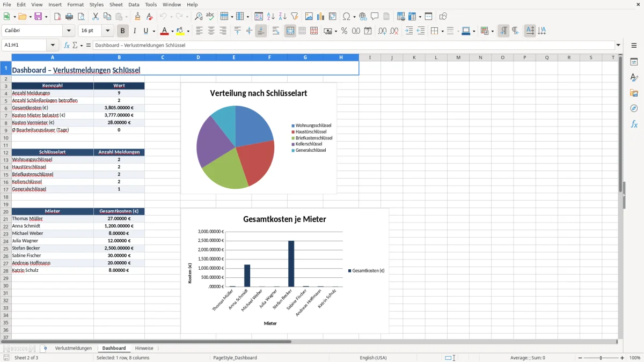Image resolution: width=644 pixels, height=362 pixels.
Task: Sort ascending A to Z
Action: [271, 17]
